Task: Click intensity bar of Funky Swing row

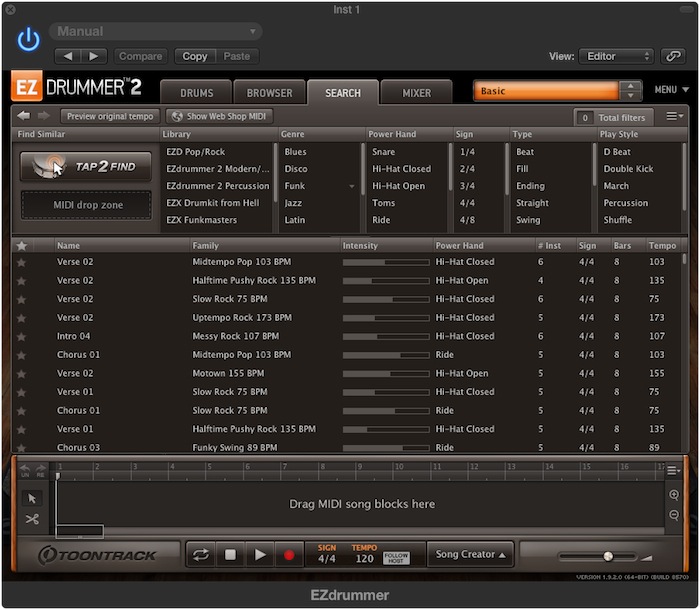Action: click(x=386, y=448)
